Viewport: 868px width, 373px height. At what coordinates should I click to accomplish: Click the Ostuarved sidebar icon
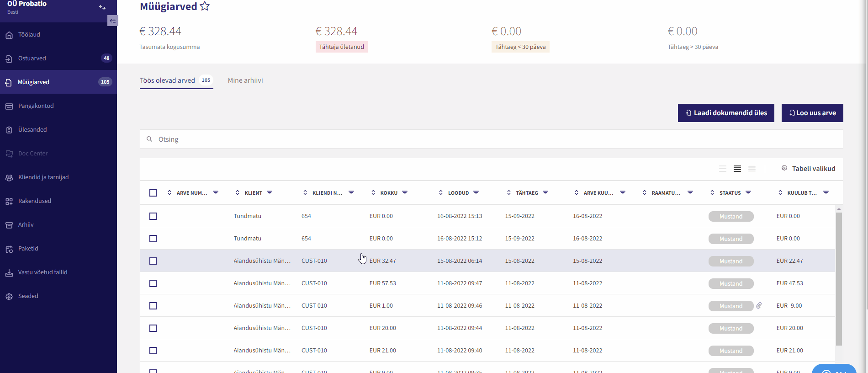click(9, 59)
